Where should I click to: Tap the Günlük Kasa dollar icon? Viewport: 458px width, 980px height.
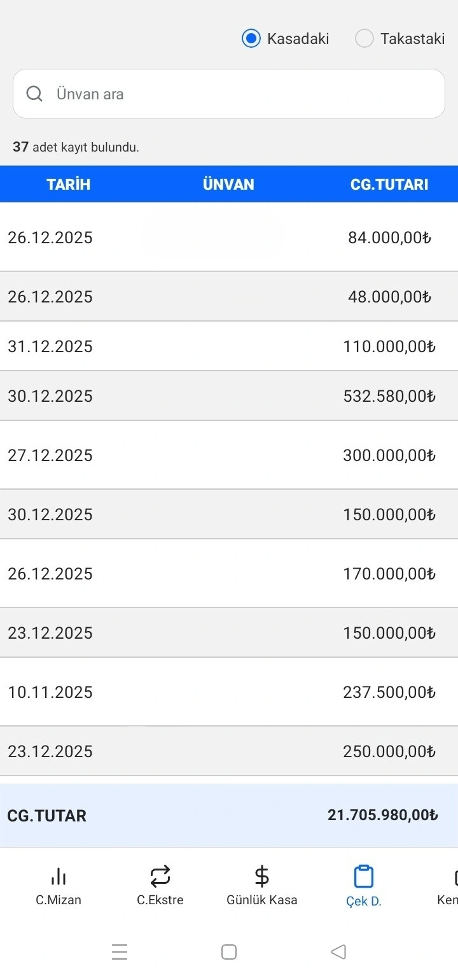point(261,877)
